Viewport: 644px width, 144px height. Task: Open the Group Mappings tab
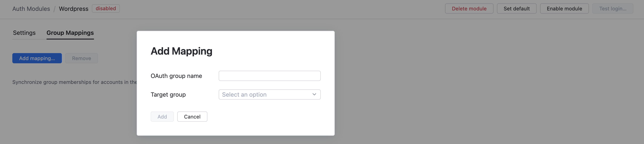pyautogui.click(x=70, y=32)
